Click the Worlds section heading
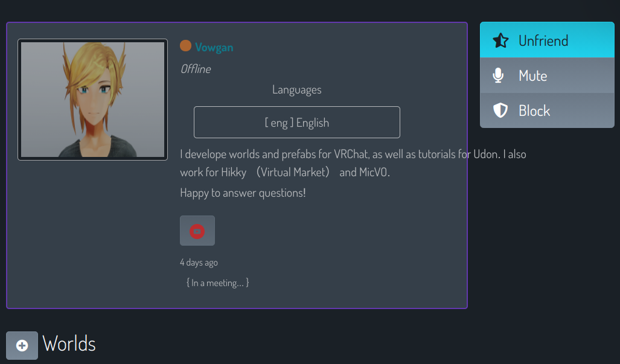 (69, 344)
